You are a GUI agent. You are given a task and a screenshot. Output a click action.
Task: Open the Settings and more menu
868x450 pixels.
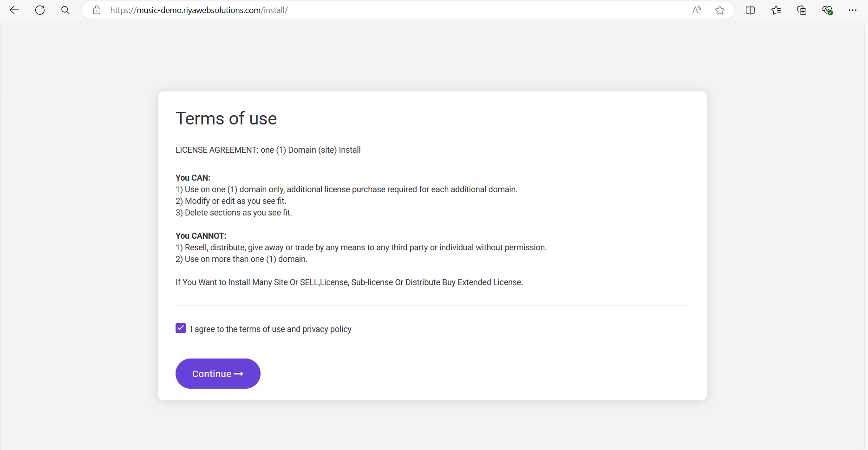(853, 10)
